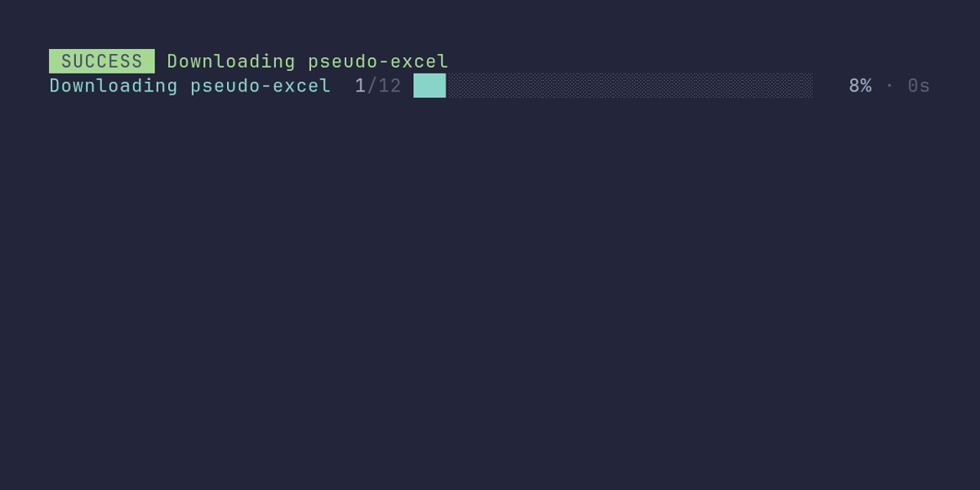Click the completed count digit 1
Image resolution: width=980 pixels, height=490 pixels.
point(360,86)
